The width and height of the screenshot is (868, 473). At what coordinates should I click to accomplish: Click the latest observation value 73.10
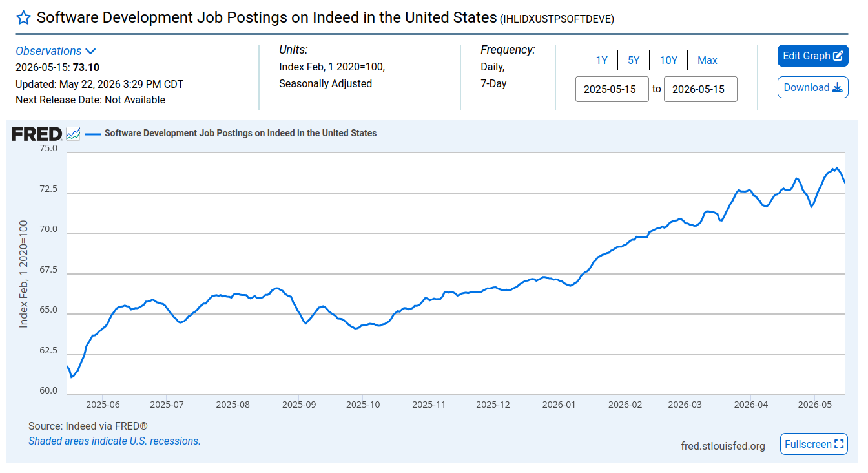(x=86, y=67)
